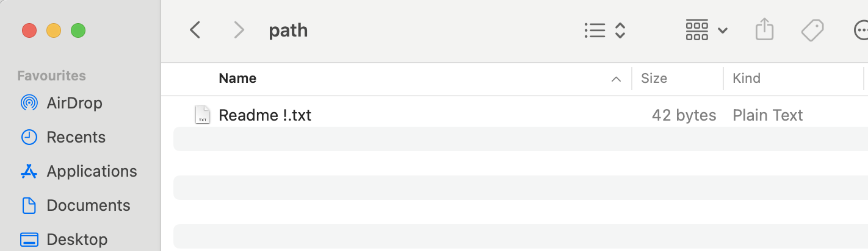The width and height of the screenshot is (868, 251).
Task: Open Documents folder in the sidebar
Action: pos(88,205)
